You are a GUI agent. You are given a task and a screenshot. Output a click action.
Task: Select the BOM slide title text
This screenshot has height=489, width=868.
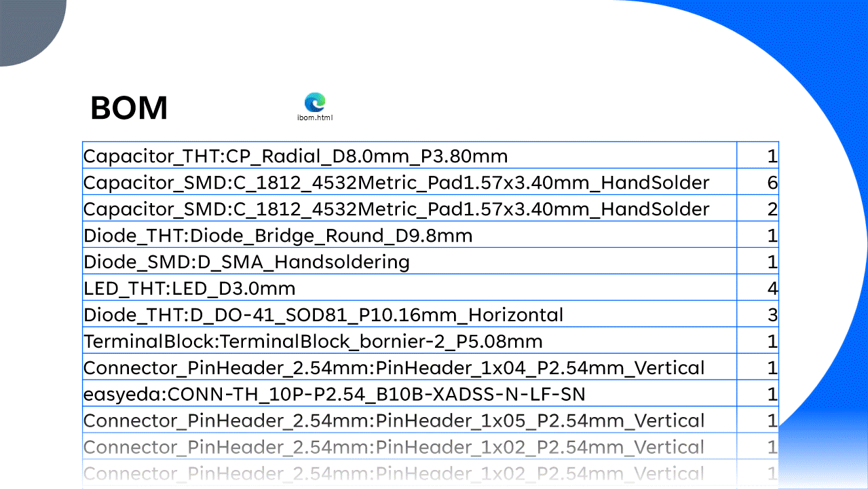(129, 108)
